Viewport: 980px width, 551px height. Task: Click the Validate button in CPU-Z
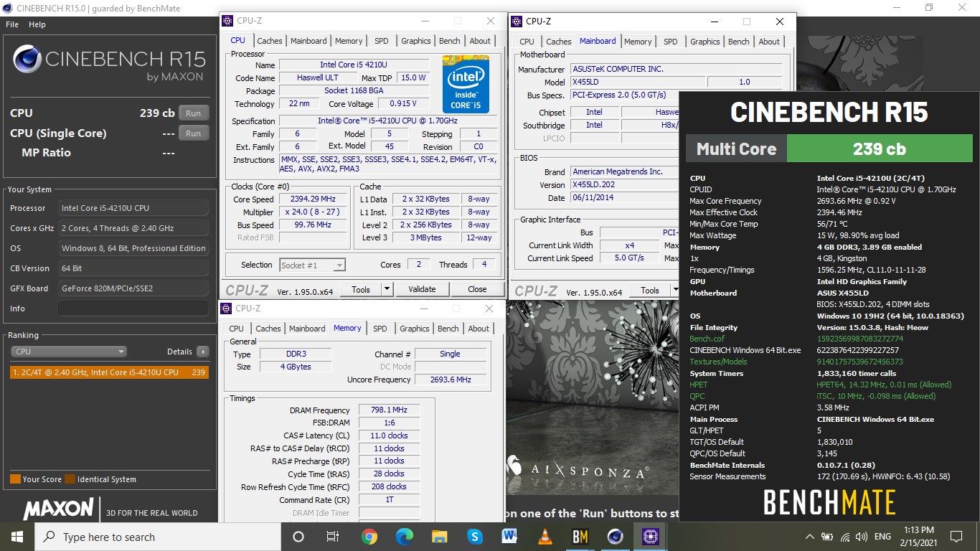point(422,289)
